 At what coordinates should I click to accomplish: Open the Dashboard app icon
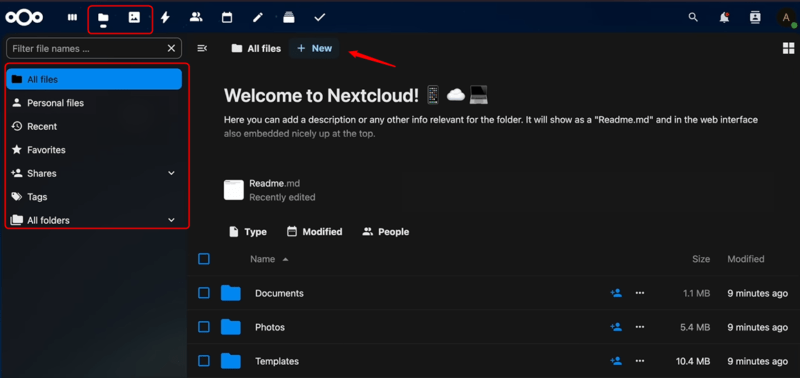click(x=72, y=17)
